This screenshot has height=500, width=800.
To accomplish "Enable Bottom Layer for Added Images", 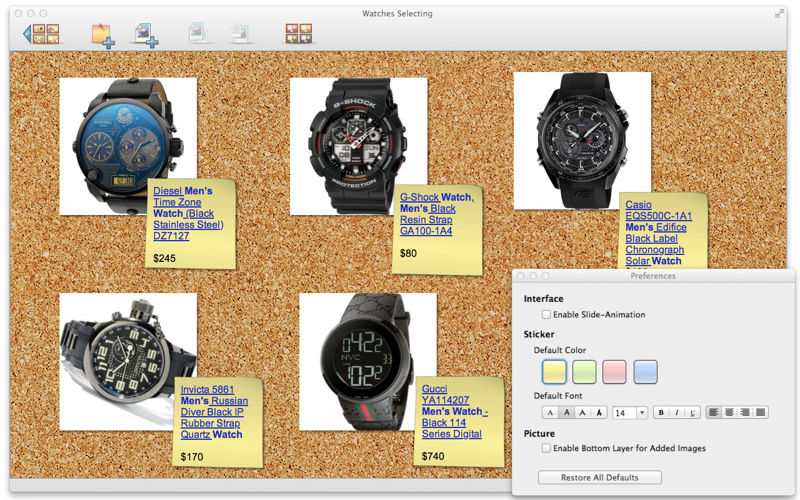I will 546,448.
